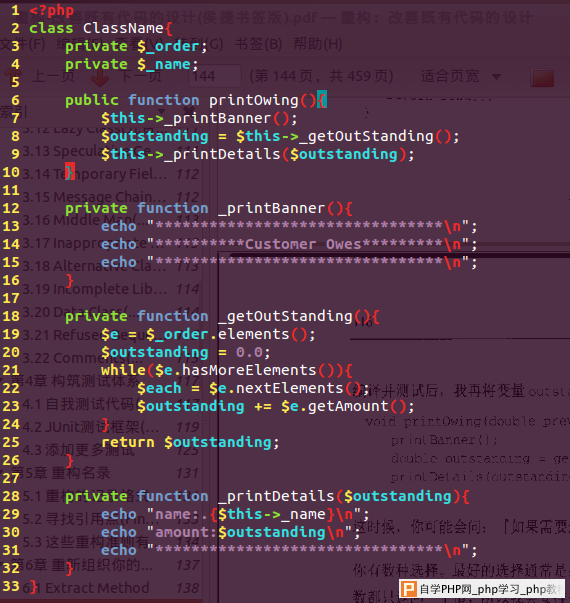Screen dimensions: 570x603
Task: Click the orange P icon in taskbar popup
Action: tap(408, 590)
